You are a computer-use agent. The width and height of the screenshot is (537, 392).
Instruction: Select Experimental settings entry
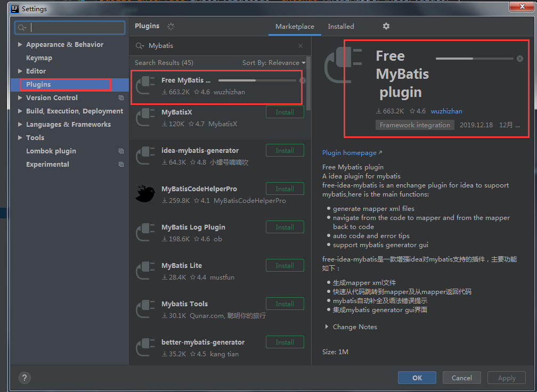pyautogui.click(x=47, y=165)
